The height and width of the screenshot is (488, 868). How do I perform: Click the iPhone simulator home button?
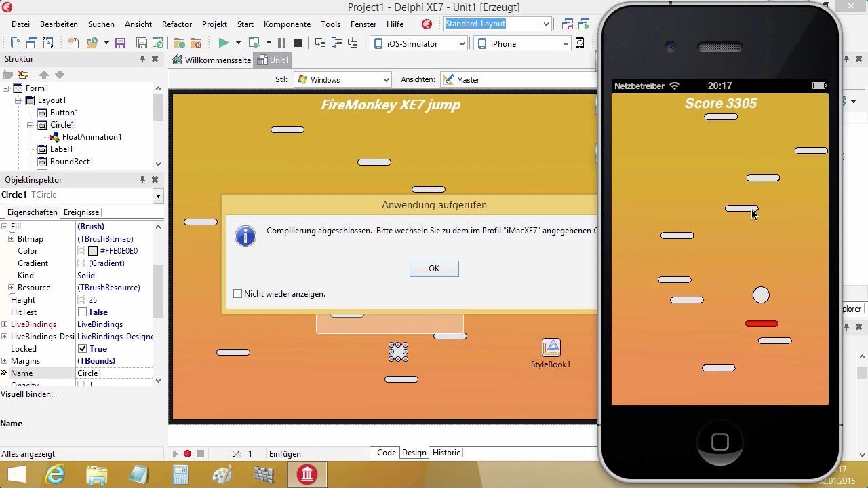(x=720, y=443)
